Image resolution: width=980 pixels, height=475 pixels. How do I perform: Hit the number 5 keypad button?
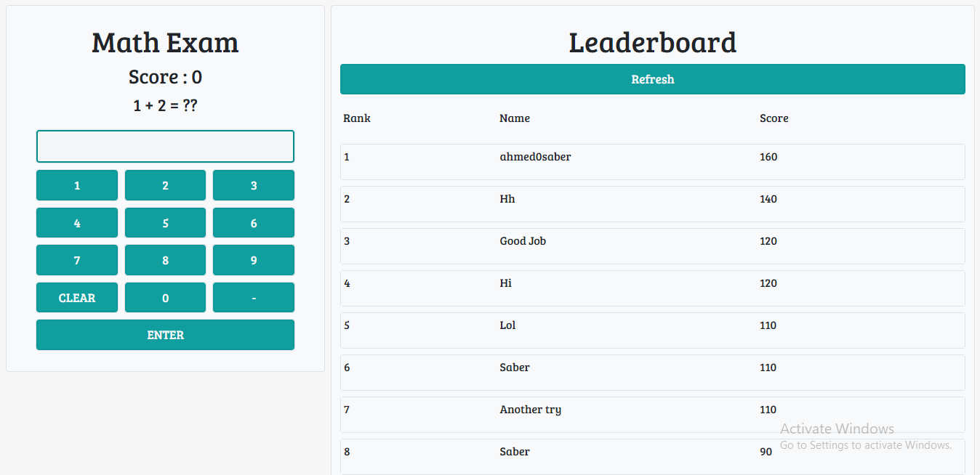165,223
